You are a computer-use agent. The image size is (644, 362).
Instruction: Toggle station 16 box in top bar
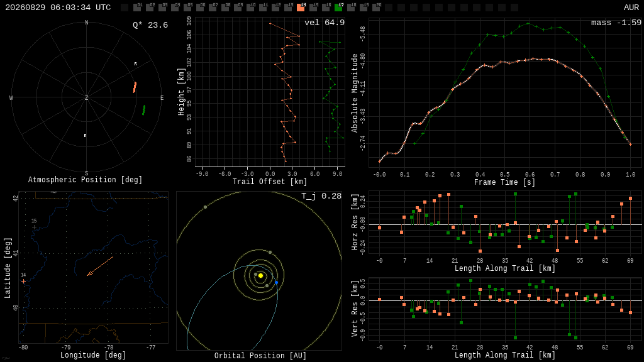point(326,7)
